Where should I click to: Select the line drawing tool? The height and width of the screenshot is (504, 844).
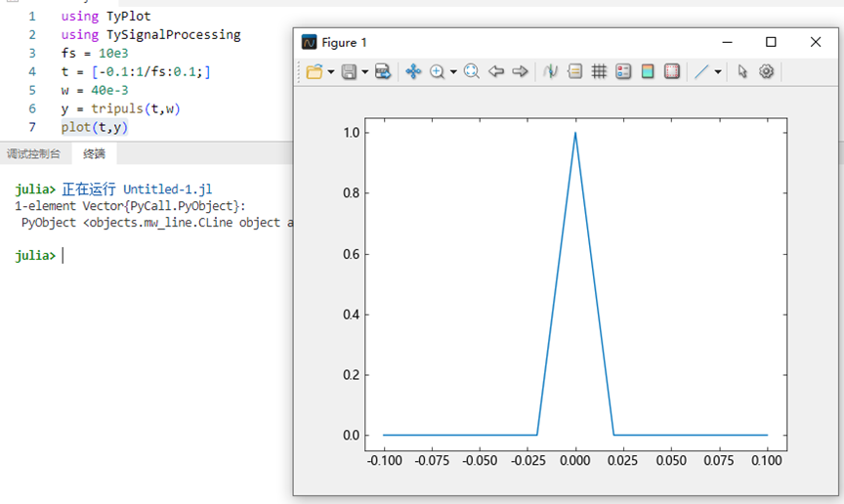701,71
